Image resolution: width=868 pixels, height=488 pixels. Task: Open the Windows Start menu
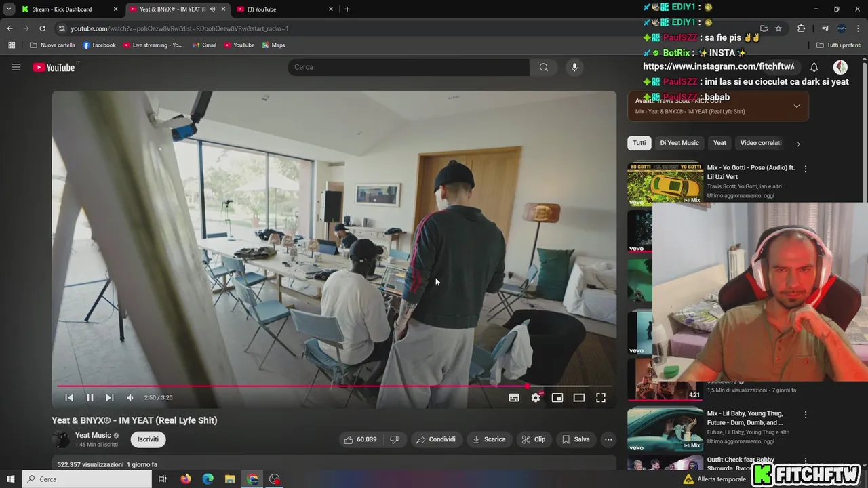pyautogui.click(x=11, y=479)
